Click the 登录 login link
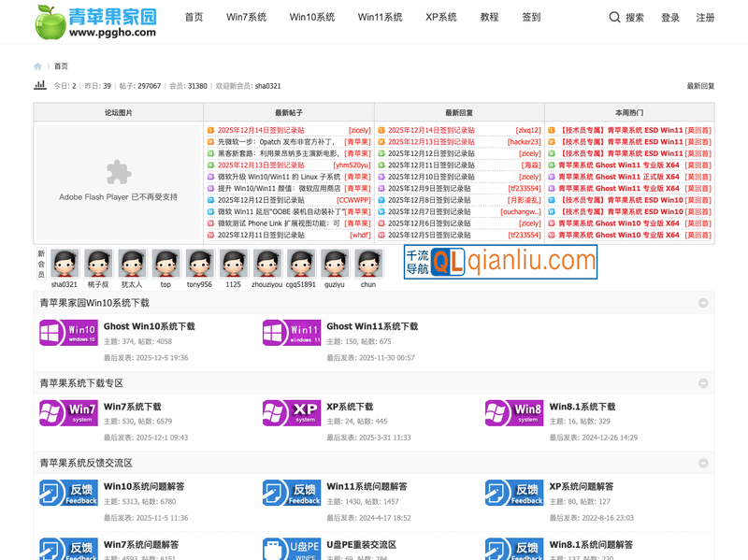The width and height of the screenshot is (748, 560). click(x=670, y=18)
